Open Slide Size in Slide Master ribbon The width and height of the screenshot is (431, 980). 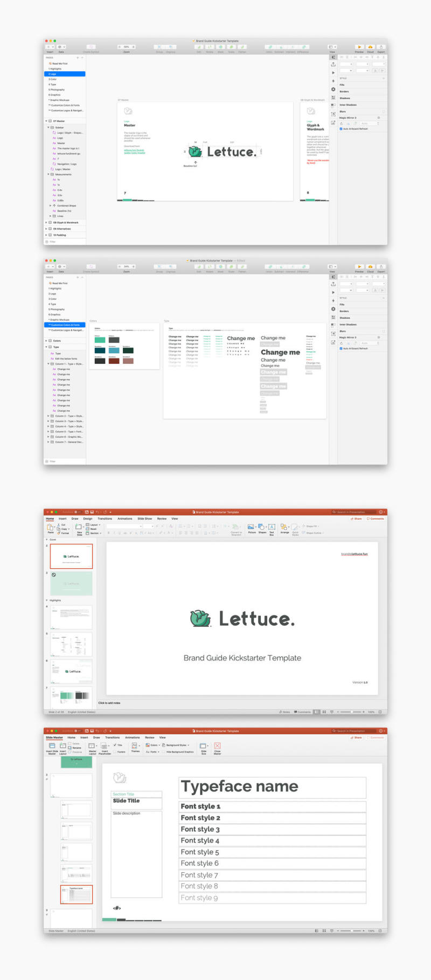[x=204, y=747]
